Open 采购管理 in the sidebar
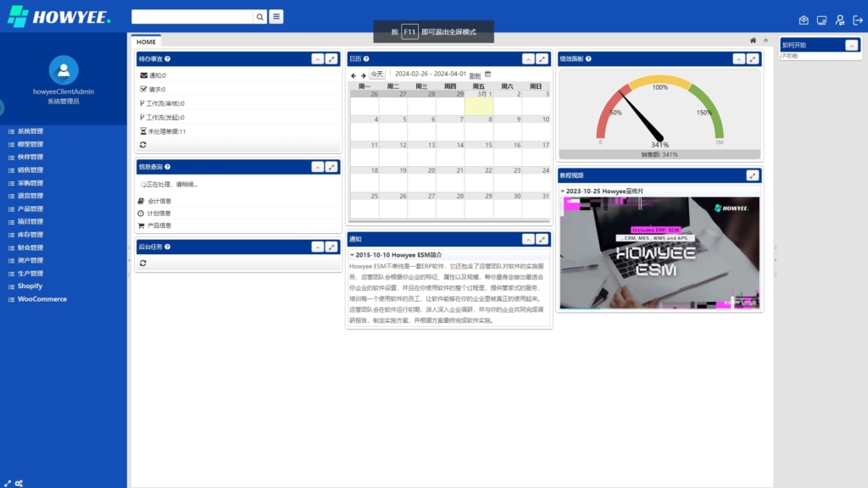 [x=30, y=183]
